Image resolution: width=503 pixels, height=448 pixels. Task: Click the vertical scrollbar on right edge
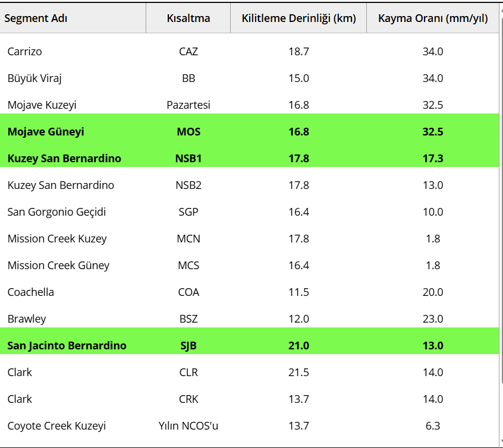(x=501, y=225)
